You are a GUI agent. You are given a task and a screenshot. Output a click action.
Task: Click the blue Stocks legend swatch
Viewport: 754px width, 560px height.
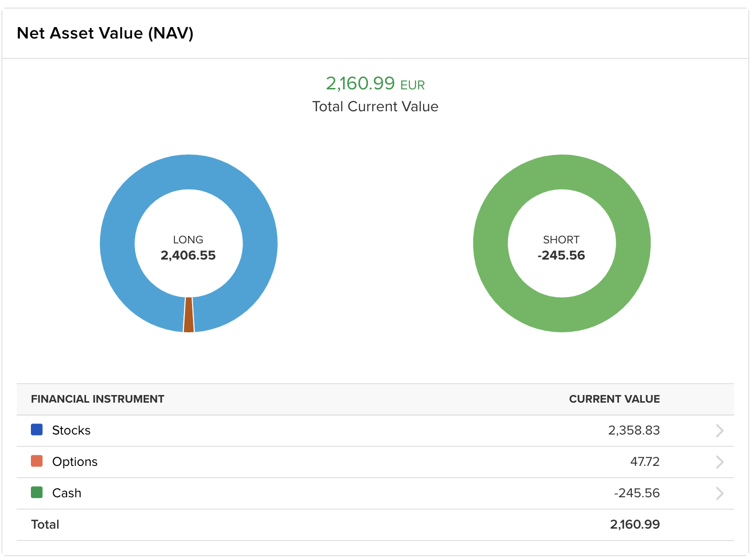(37, 430)
